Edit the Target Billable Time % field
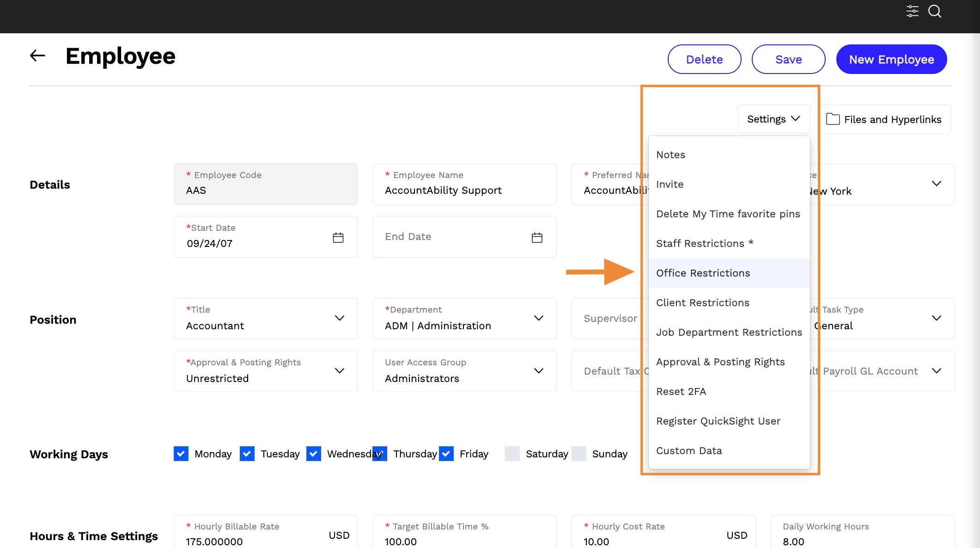 click(x=464, y=532)
